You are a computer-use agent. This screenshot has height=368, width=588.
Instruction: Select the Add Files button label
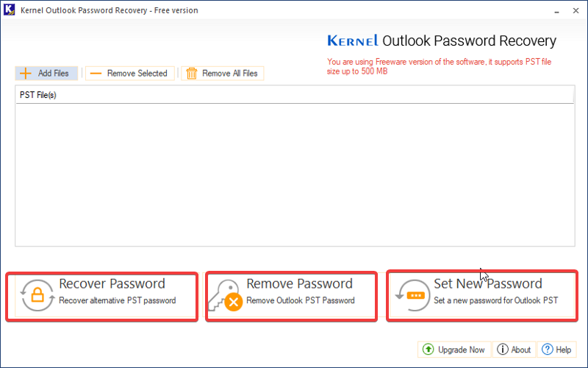53,73
